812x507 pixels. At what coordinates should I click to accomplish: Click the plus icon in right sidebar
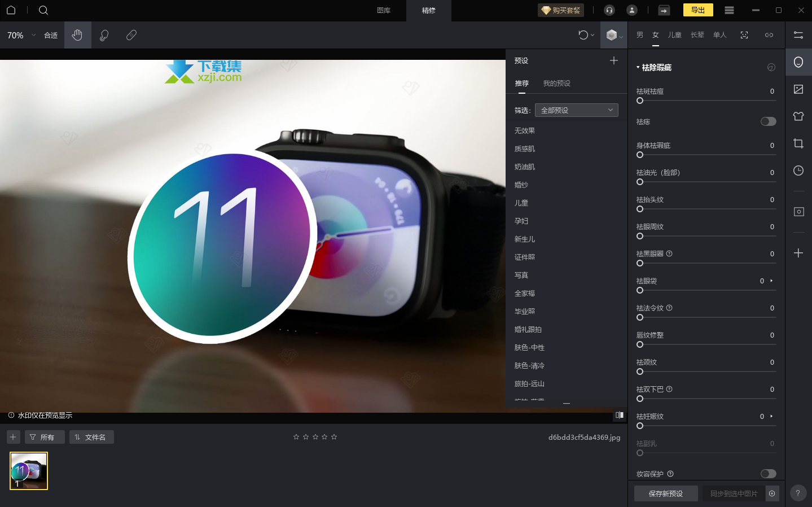tap(798, 253)
